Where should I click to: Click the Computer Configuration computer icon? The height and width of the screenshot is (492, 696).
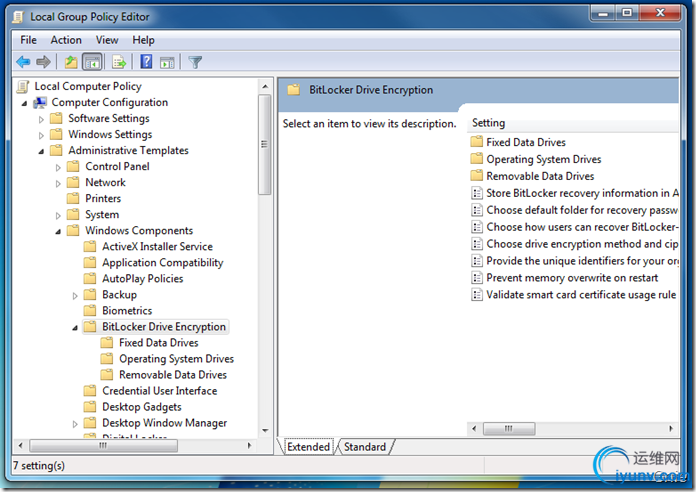coord(40,103)
